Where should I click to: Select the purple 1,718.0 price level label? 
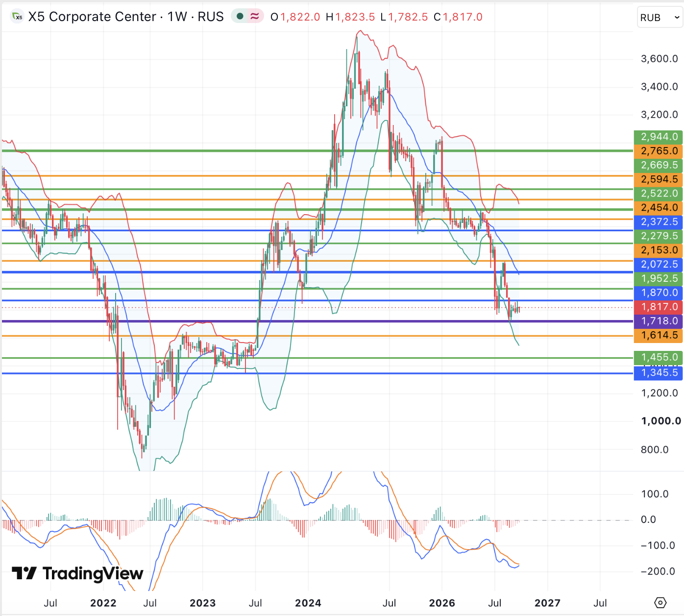click(x=658, y=321)
